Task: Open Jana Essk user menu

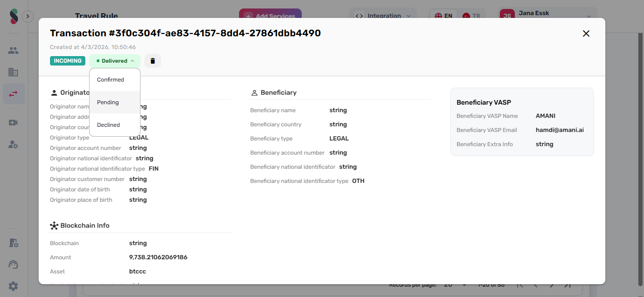Action: 547,16
